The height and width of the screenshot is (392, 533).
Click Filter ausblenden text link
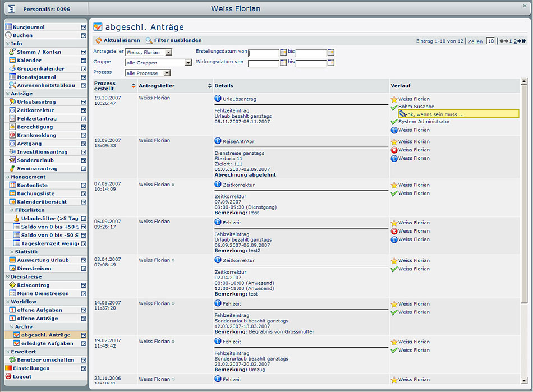(x=178, y=40)
